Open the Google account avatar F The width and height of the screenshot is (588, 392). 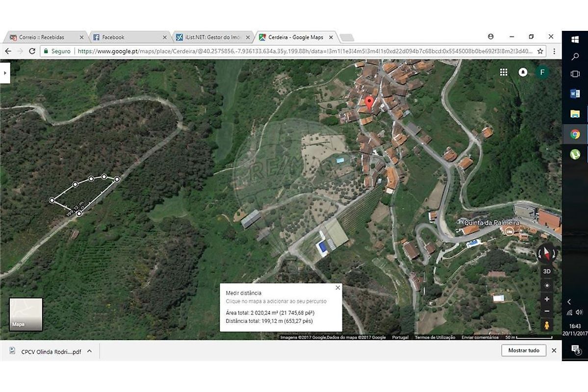click(542, 72)
